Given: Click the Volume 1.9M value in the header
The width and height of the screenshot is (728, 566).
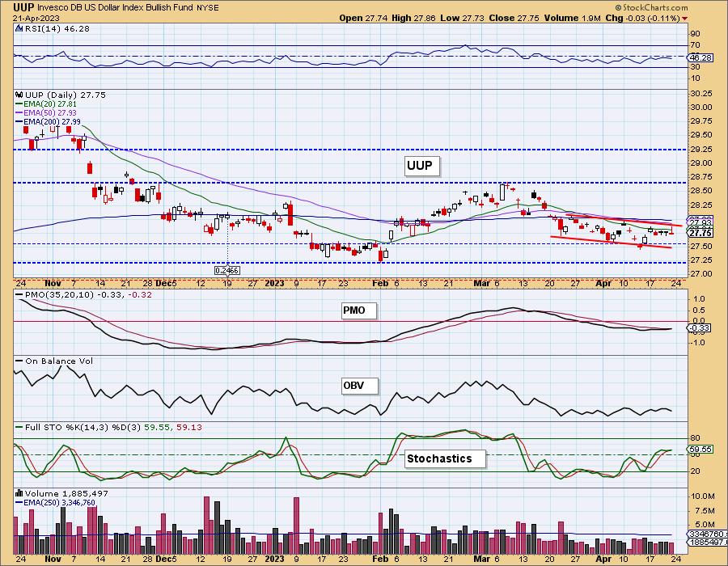Looking at the screenshot, I should pos(572,18).
